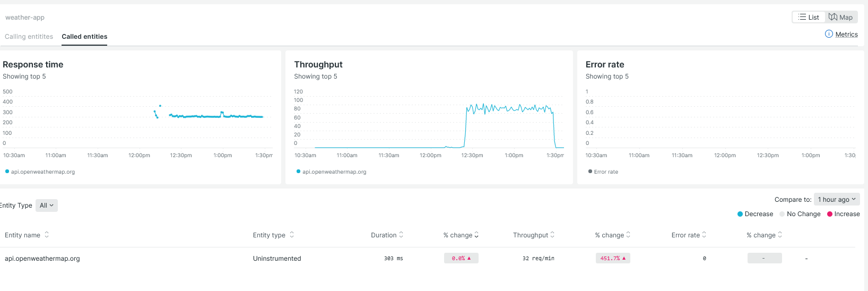Sort table by Error rate
This screenshot has width=868, height=291.
coord(689,235)
